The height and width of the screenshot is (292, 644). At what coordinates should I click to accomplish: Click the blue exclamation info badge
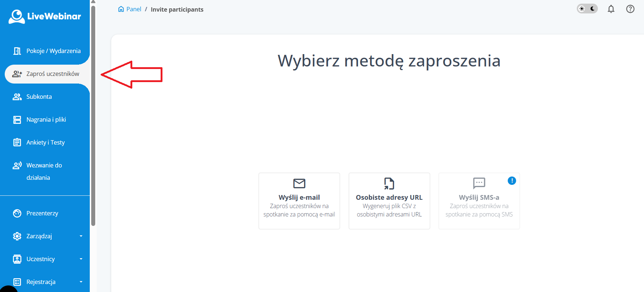point(512,181)
